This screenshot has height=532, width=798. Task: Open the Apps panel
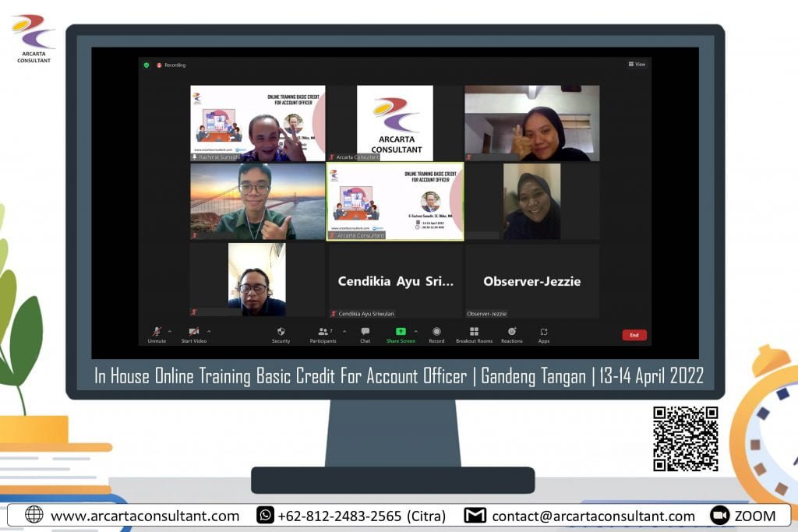click(543, 332)
